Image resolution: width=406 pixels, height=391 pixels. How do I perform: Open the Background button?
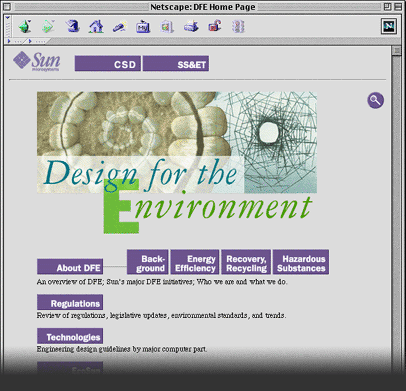coord(148,262)
